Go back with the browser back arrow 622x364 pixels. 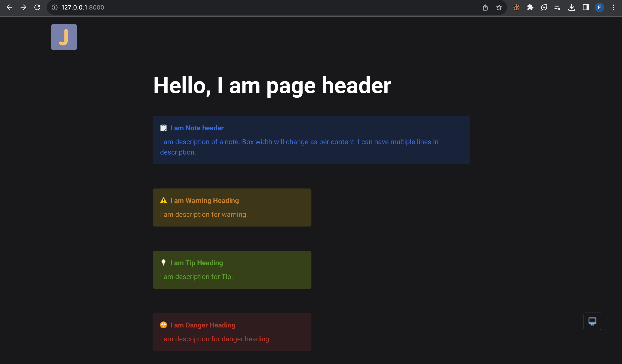(x=9, y=7)
